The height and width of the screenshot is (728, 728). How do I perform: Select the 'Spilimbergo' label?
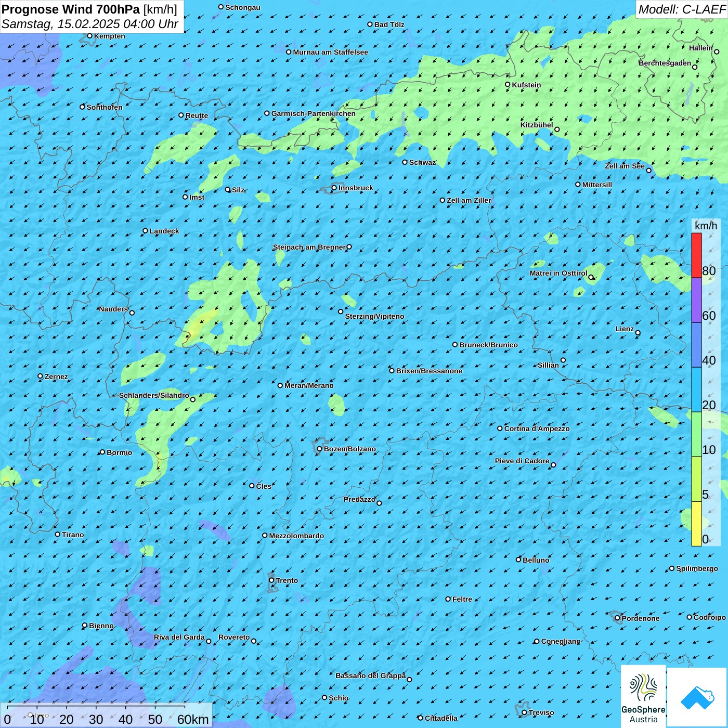697,568
